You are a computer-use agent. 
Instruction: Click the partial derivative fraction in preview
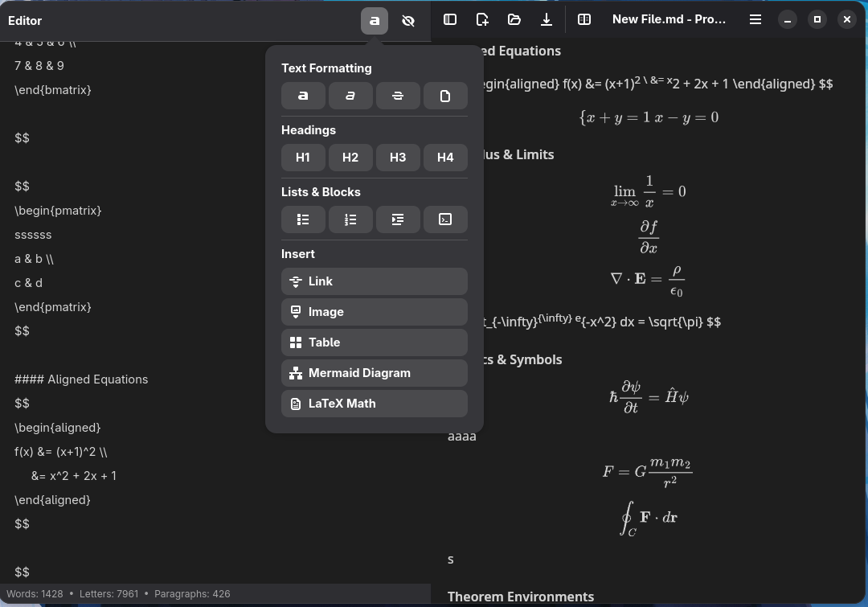point(649,236)
